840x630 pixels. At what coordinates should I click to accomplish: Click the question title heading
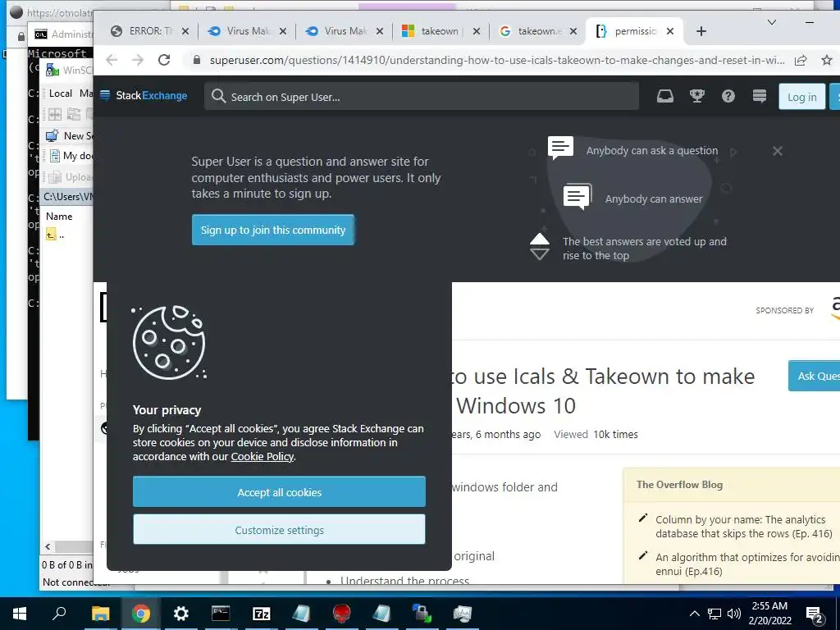click(603, 391)
